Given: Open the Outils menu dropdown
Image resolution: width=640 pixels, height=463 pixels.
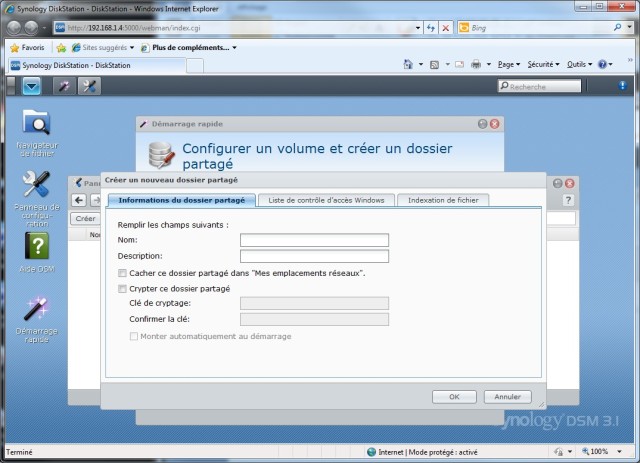Looking at the screenshot, I should (579, 65).
